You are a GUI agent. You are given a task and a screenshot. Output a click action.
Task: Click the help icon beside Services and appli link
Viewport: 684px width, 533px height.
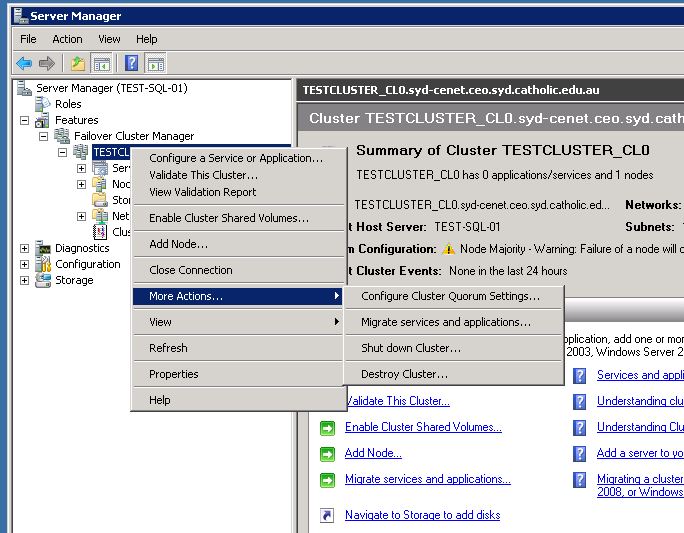[579, 376]
